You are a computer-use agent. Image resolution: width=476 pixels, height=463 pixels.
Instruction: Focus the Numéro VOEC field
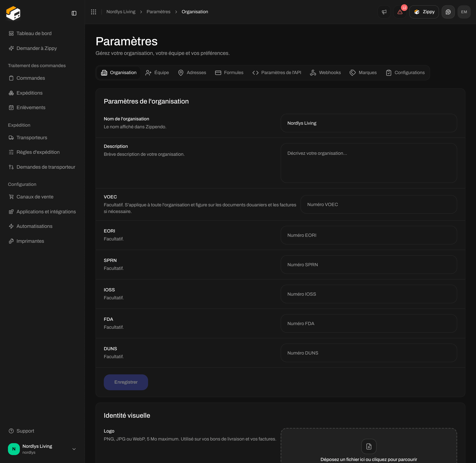[379, 205]
